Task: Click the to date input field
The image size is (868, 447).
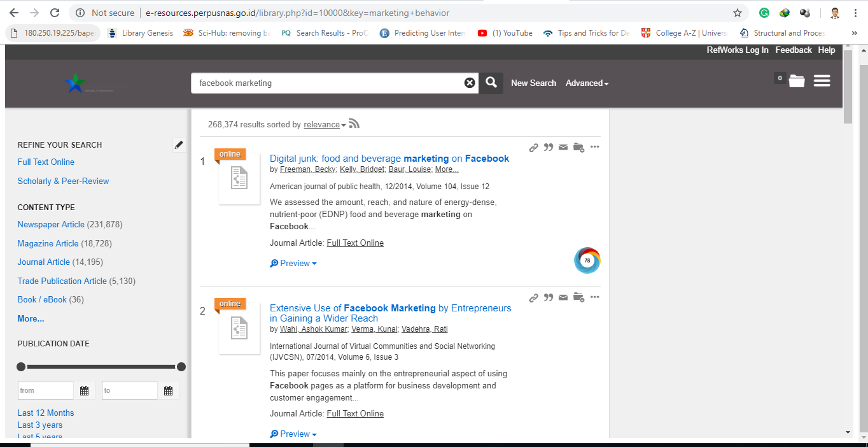Action: click(x=130, y=390)
